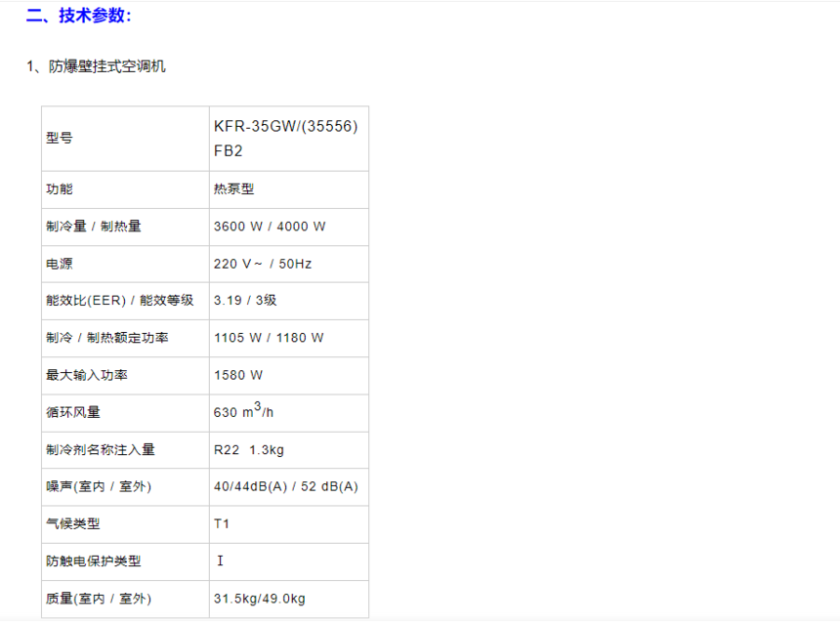The height and width of the screenshot is (623, 840).
Task: Click the value 'R22 1.3kg'
Action: pyautogui.click(x=248, y=450)
